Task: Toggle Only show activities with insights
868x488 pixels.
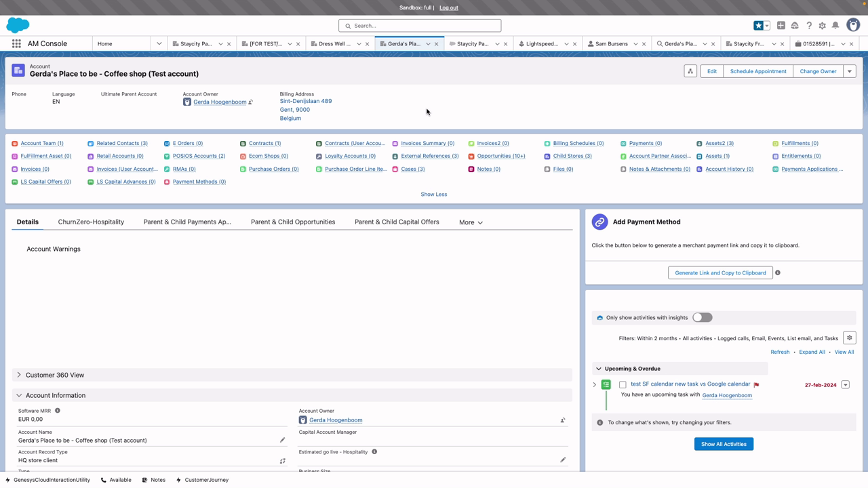Action: coord(703,317)
